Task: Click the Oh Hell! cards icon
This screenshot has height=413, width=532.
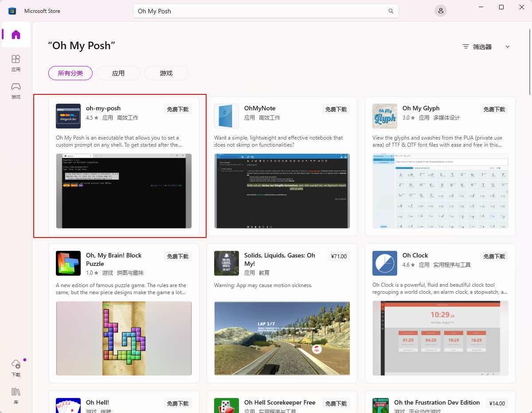Action: (x=68, y=405)
